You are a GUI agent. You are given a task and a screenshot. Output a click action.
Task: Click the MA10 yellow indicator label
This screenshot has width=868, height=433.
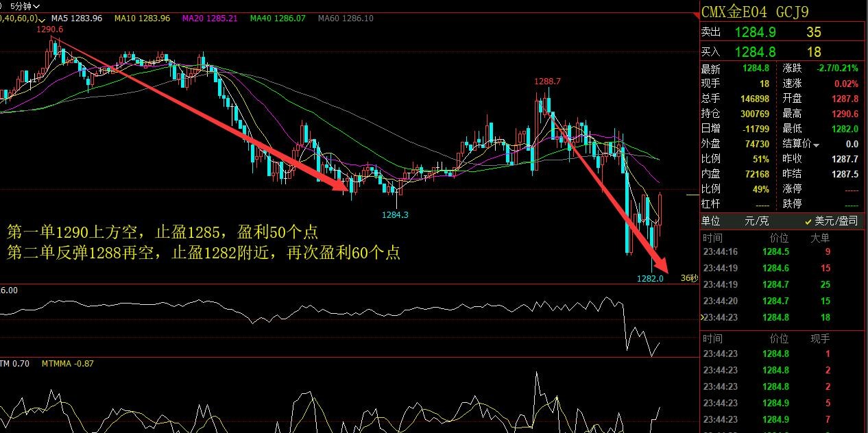point(142,18)
